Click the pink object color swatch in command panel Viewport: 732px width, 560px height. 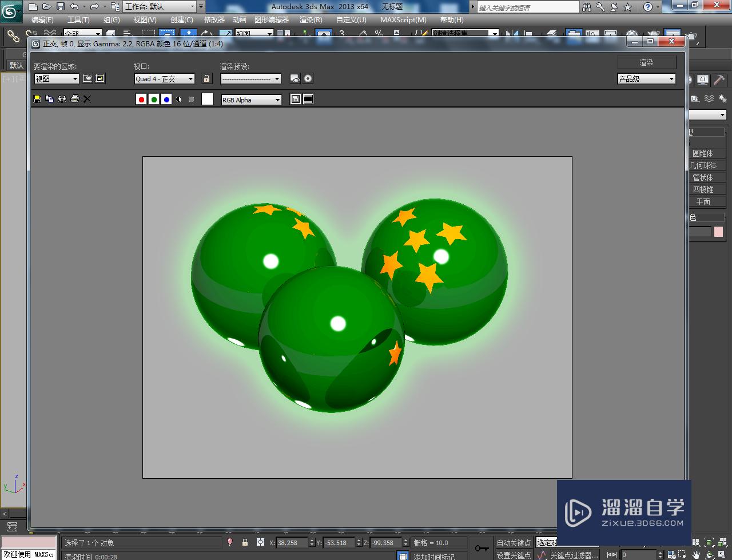719,232
